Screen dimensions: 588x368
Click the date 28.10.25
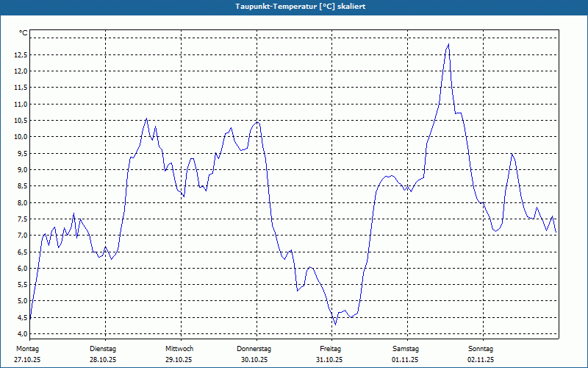[103, 360]
